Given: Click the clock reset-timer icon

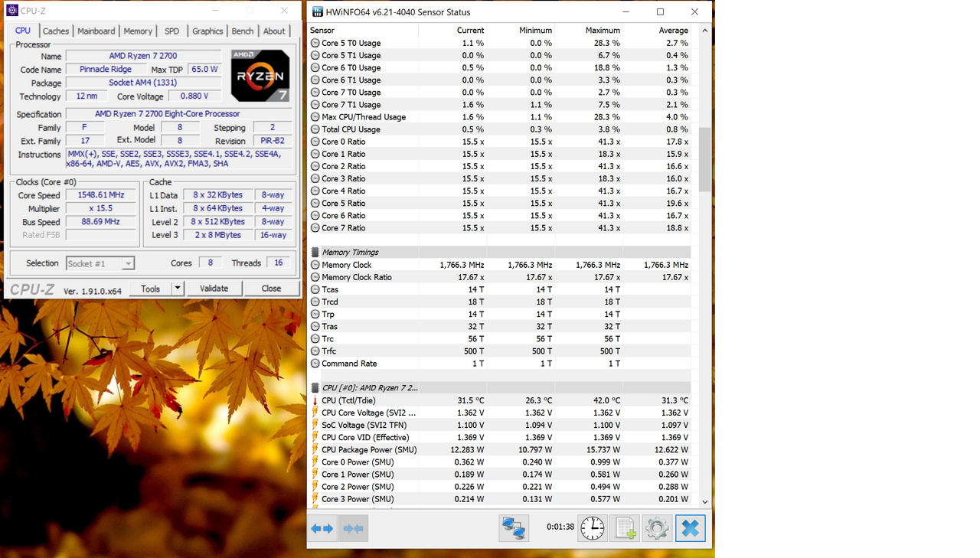Looking at the screenshot, I should pos(593,528).
